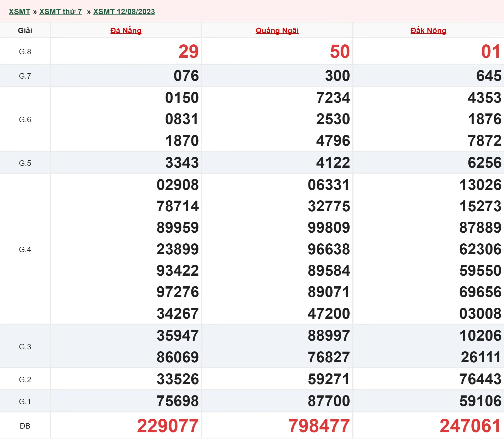Click the G.8 result 29 for Đà Nẵng
504x439 pixels.
click(188, 52)
